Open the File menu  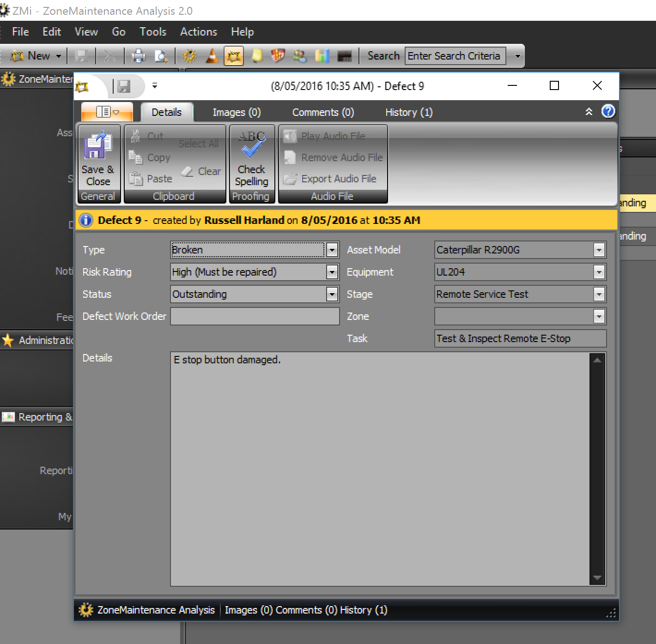coord(20,32)
